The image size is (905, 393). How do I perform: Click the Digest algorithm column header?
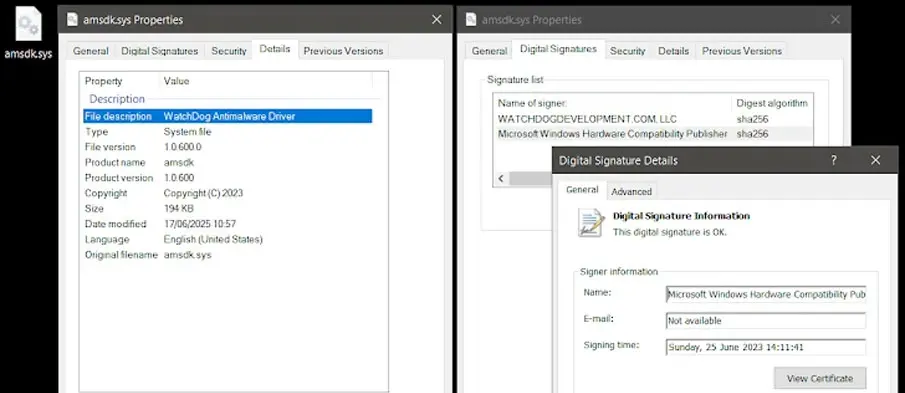pos(772,103)
